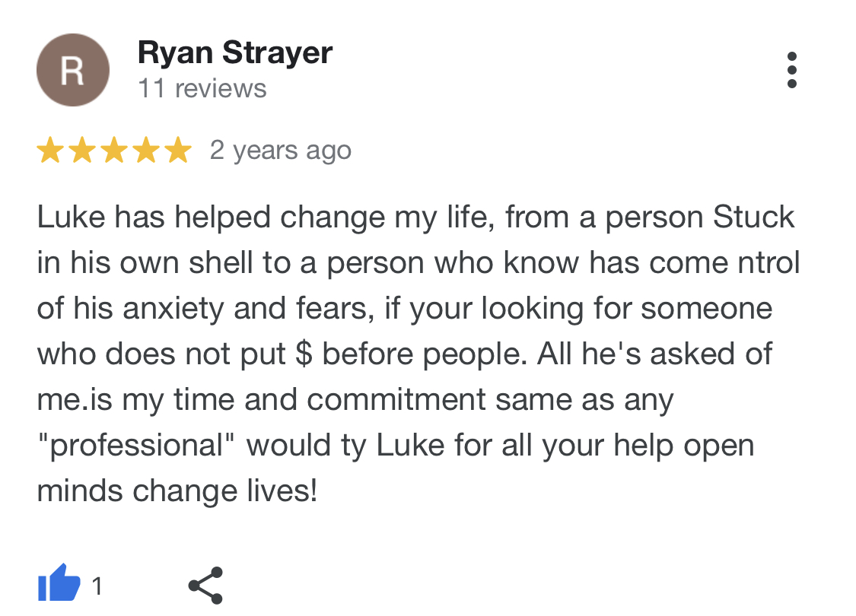Open the three-dot more options menu
856x616 pixels.
(791, 70)
